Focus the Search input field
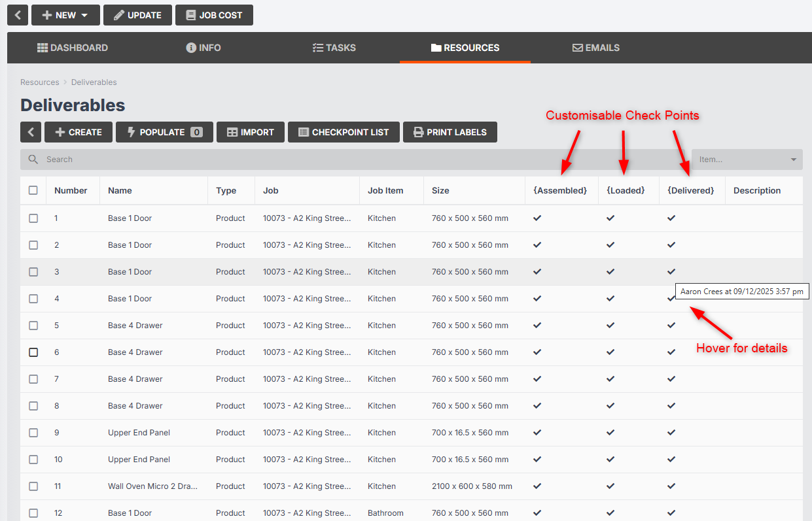This screenshot has width=812, height=521. tap(353, 160)
